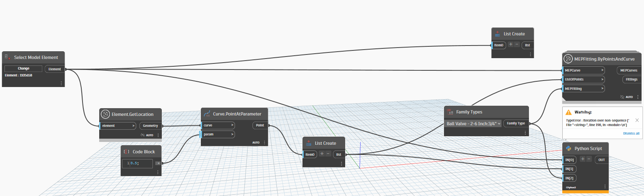Screen dimensions: 644x196
Task: Click the Dismiss all link
Action: [631, 133]
